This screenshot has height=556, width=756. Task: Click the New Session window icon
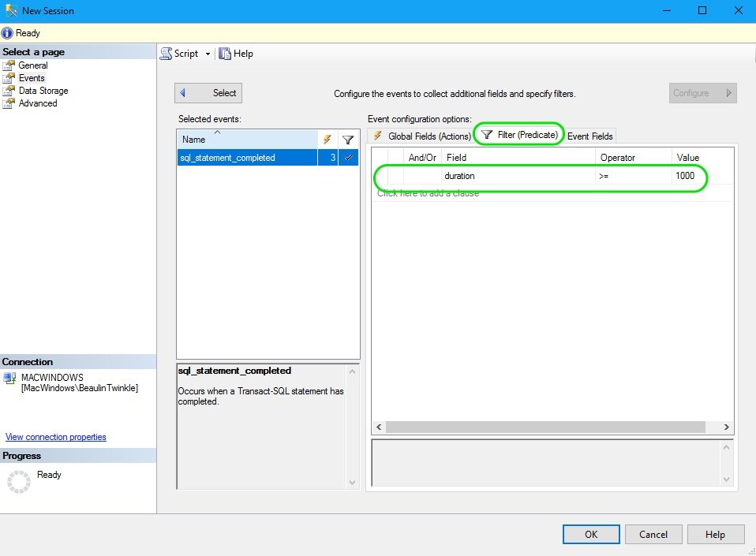coord(11,10)
